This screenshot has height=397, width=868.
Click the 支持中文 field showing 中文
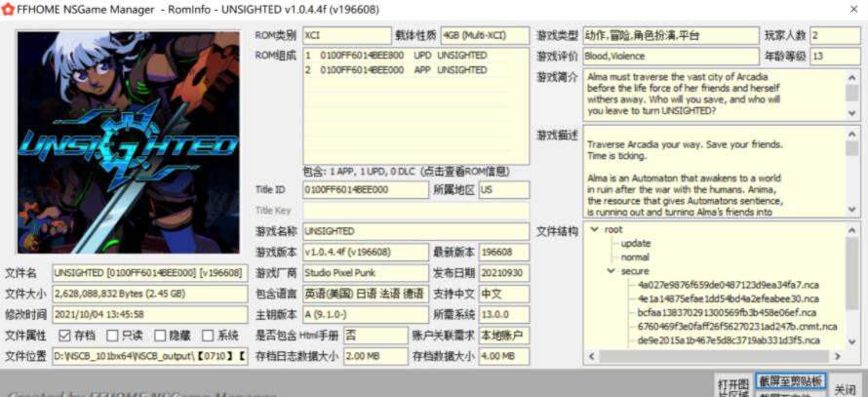coord(504,294)
